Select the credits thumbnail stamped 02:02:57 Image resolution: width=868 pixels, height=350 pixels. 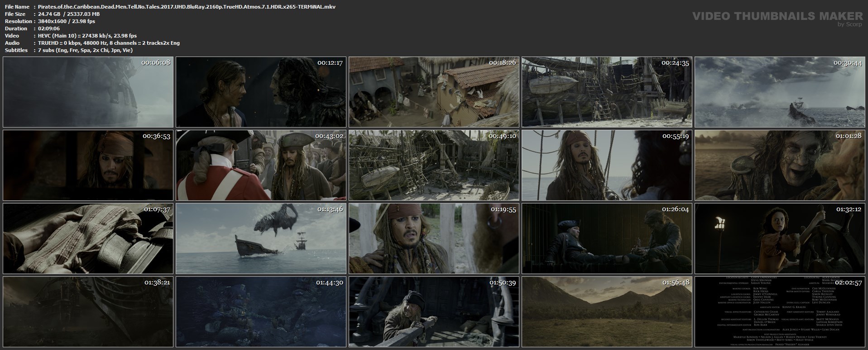(780, 312)
